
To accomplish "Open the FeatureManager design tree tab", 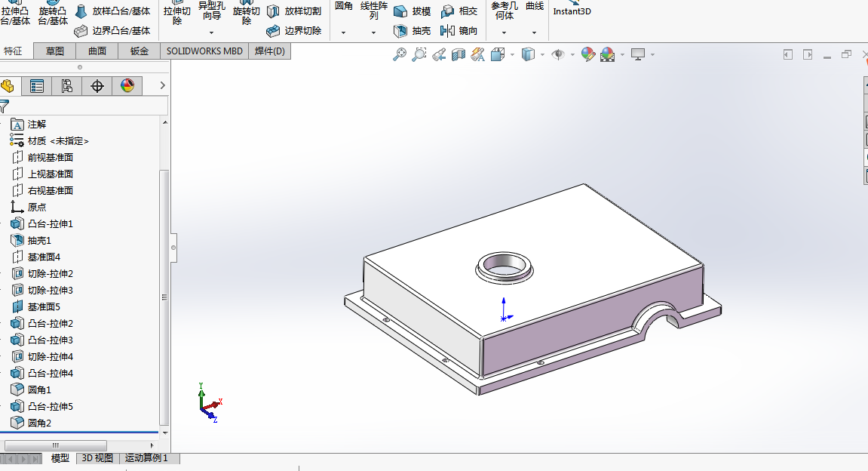I will point(8,86).
